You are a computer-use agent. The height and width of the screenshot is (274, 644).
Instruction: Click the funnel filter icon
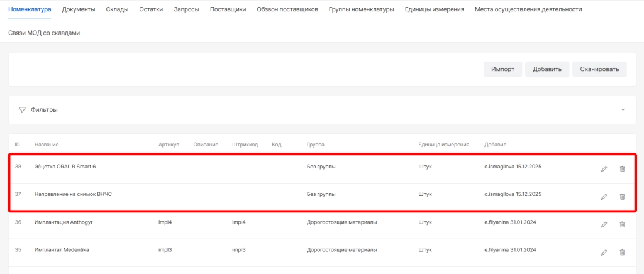click(x=23, y=109)
